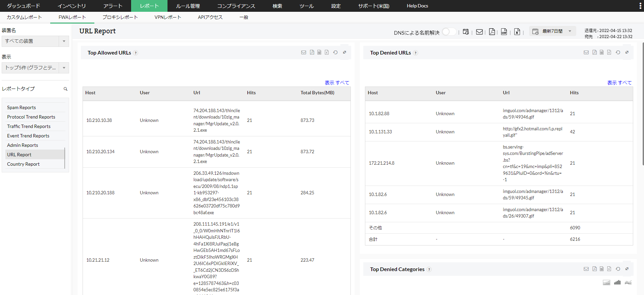Toggle DNS name resolution switch
The width and height of the screenshot is (644, 295).
click(x=449, y=32)
